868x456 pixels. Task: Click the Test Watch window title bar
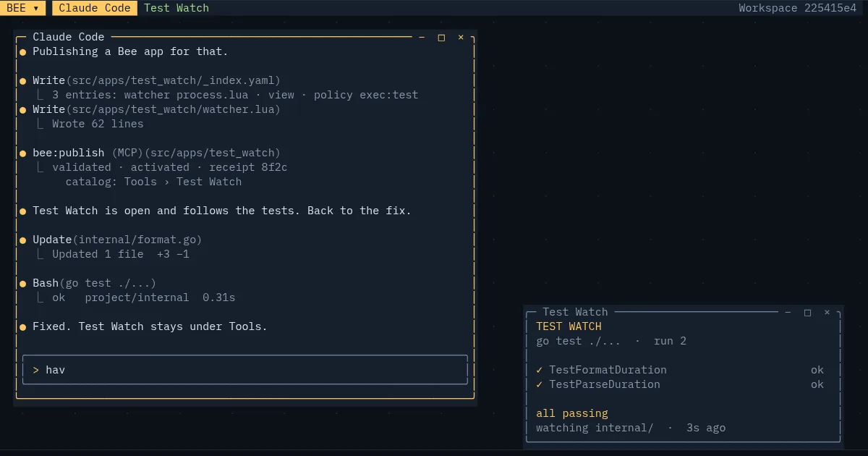pyautogui.click(x=682, y=312)
